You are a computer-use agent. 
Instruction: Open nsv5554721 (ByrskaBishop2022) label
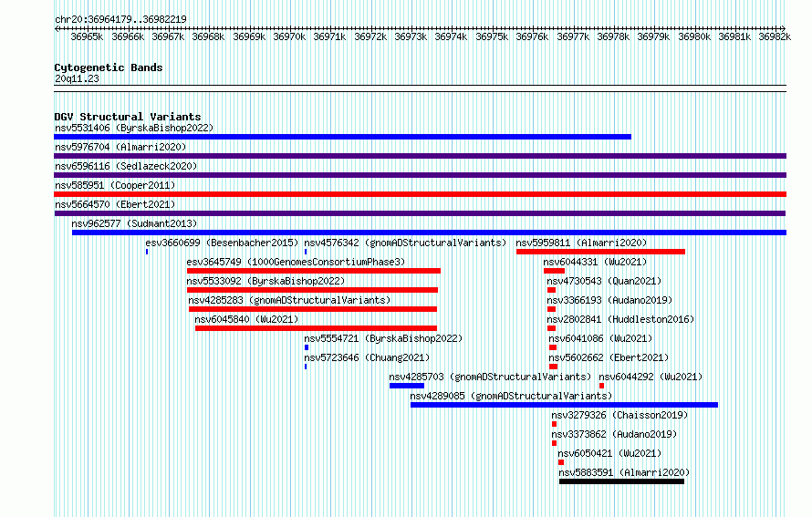tap(383, 338)
